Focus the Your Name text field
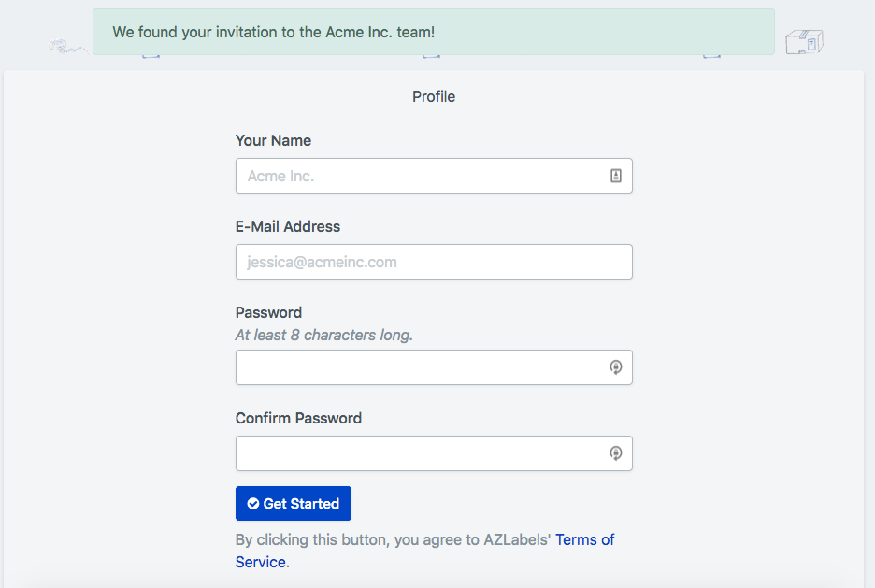This screenshot has height=588, width=875. point(421,176)
